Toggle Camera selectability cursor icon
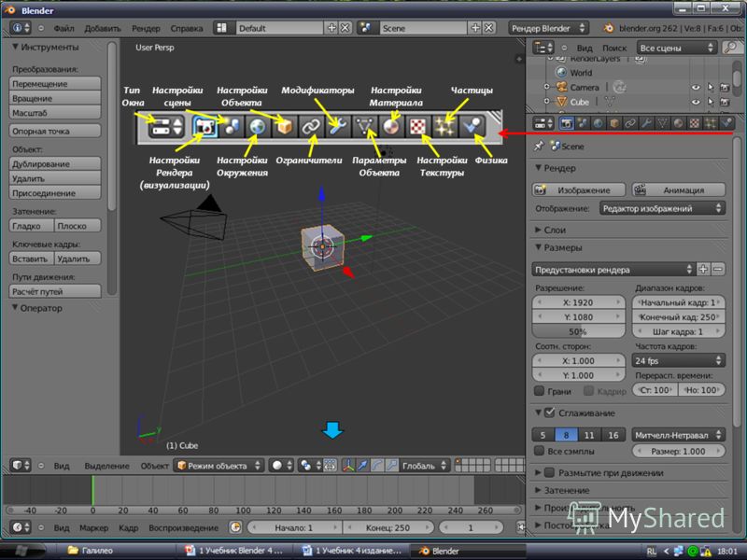 711,87
